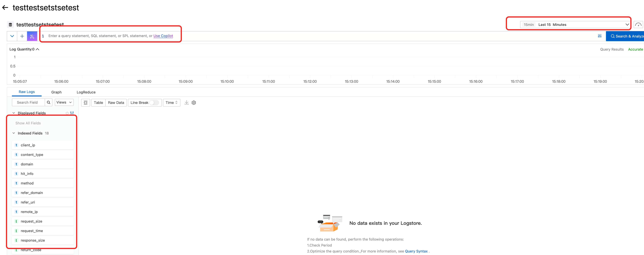Collapse the Indexed Fields section
The height and width of the screenshot is (255, 644).
14,133
